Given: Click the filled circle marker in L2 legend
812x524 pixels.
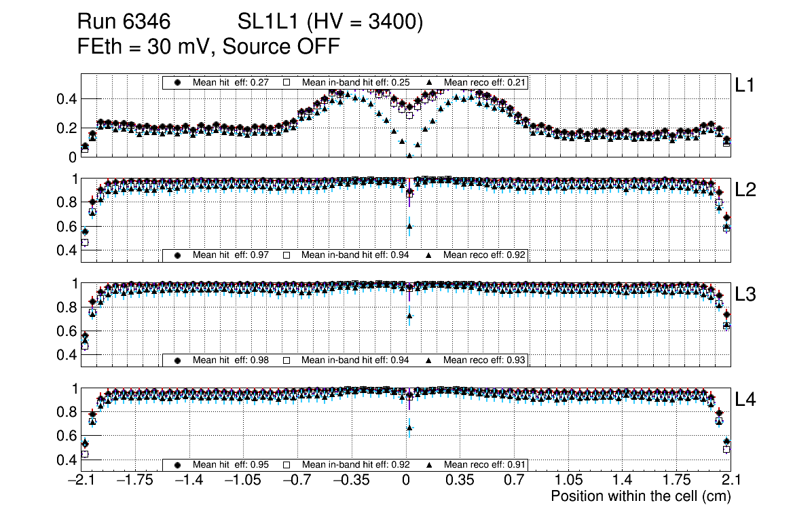Looking at the screenshot, I should 179,255.
